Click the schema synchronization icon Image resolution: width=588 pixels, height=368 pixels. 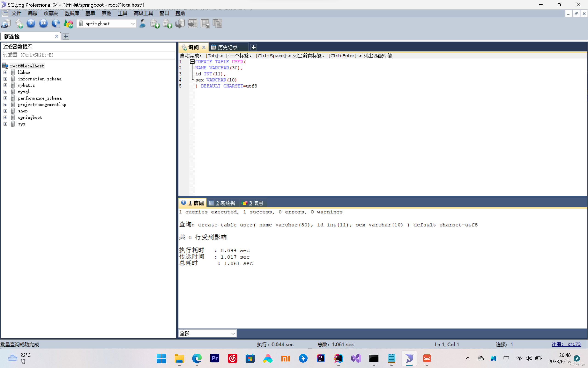[x=180, y=24]
